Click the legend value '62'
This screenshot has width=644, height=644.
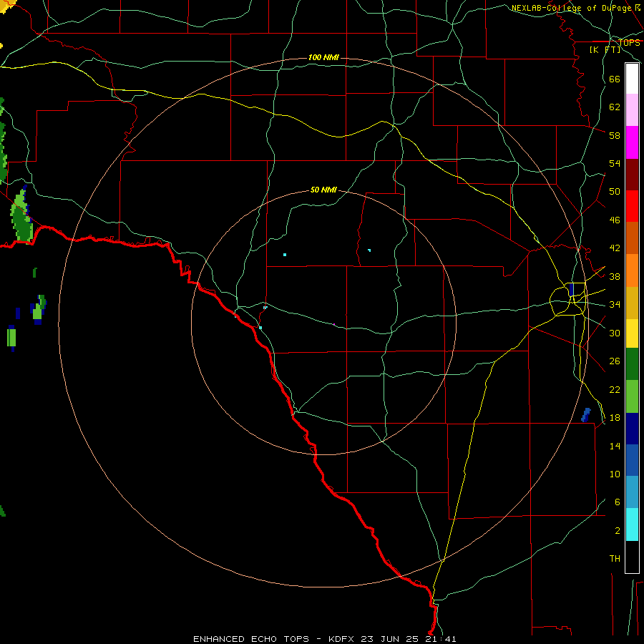pos(615,107)
